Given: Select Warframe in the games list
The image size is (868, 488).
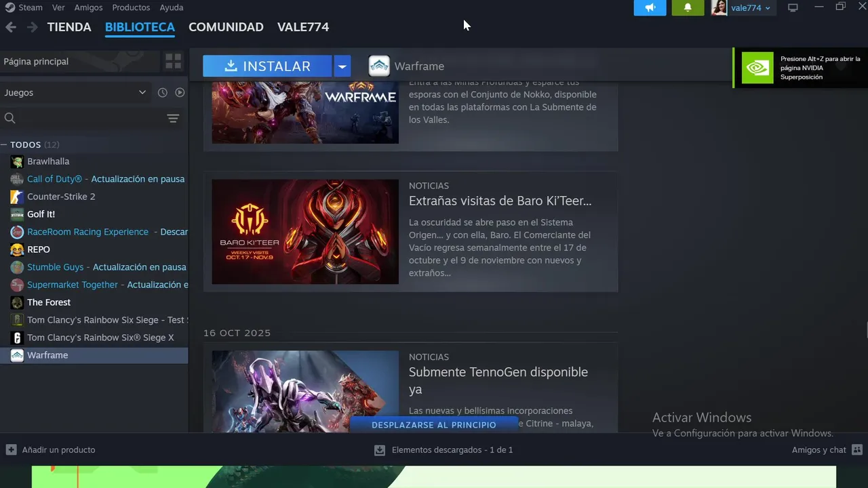Looking at the screenshot, I should click(x=94, y=355).
